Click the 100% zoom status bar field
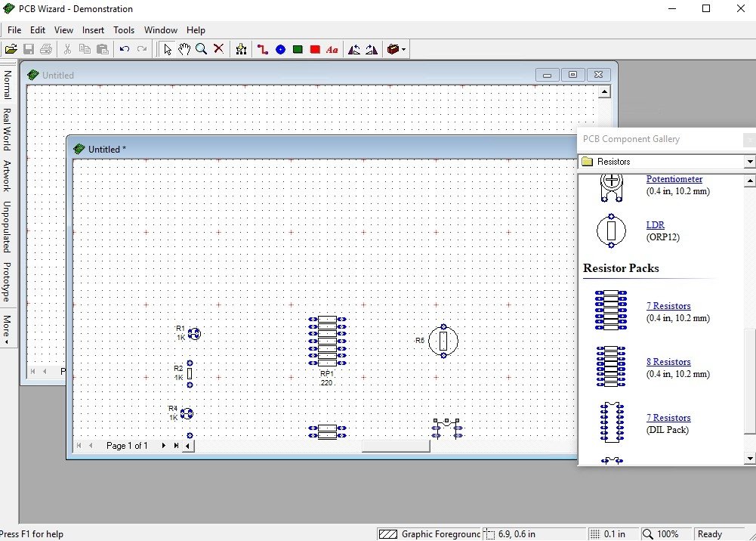The height and width of the screenshot is (541, 756). [x=666, y=533]
